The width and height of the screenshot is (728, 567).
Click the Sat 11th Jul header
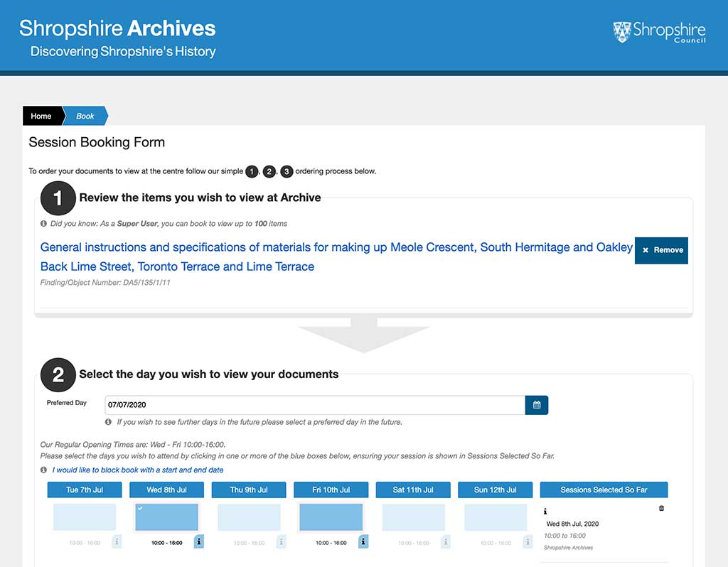(413, 490)
